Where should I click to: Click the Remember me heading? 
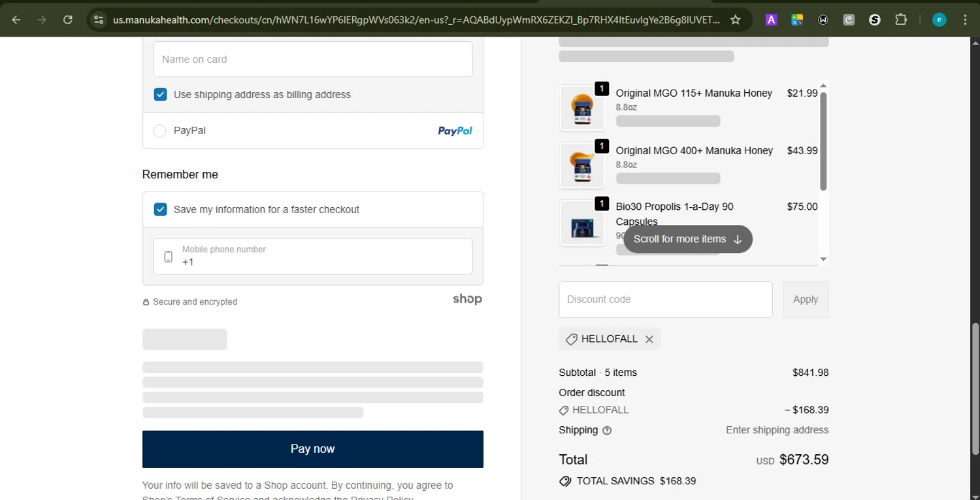pos(180,175)
